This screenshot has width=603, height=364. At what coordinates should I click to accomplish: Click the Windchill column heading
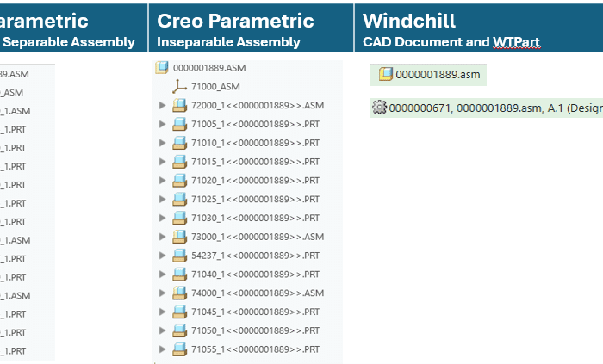tap(409, 21)
